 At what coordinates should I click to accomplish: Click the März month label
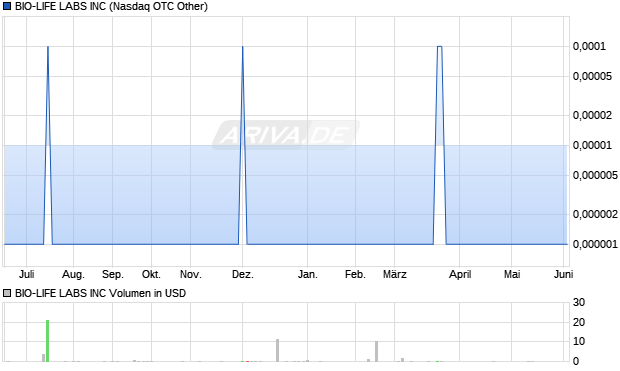click(395, 274)
